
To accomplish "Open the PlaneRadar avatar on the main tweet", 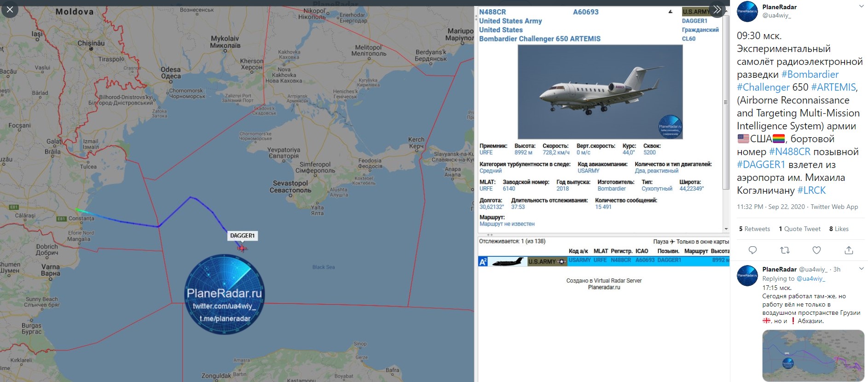I will (747, 12).
